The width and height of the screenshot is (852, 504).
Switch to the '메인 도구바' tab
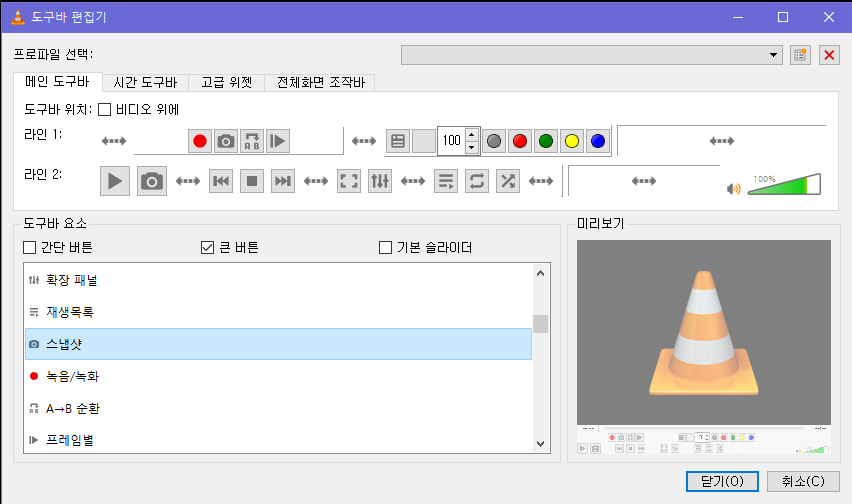pos(58,82)
